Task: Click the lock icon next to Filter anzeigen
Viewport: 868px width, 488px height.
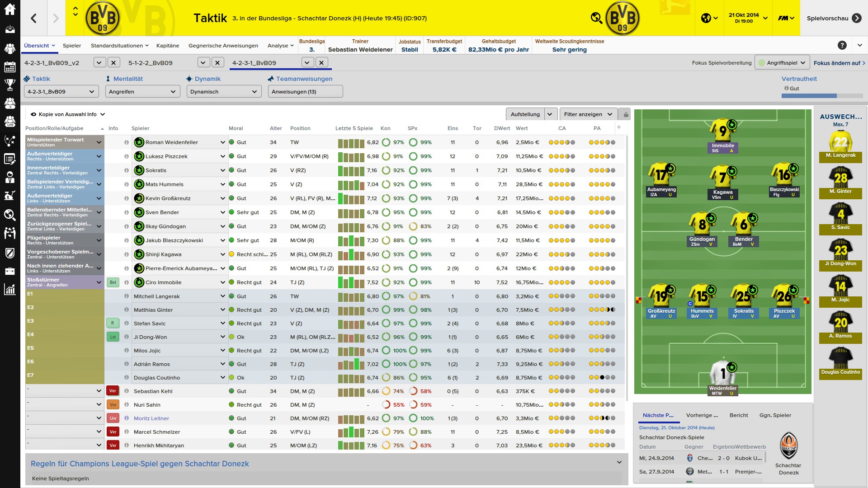Action: [x=625, y=114]
